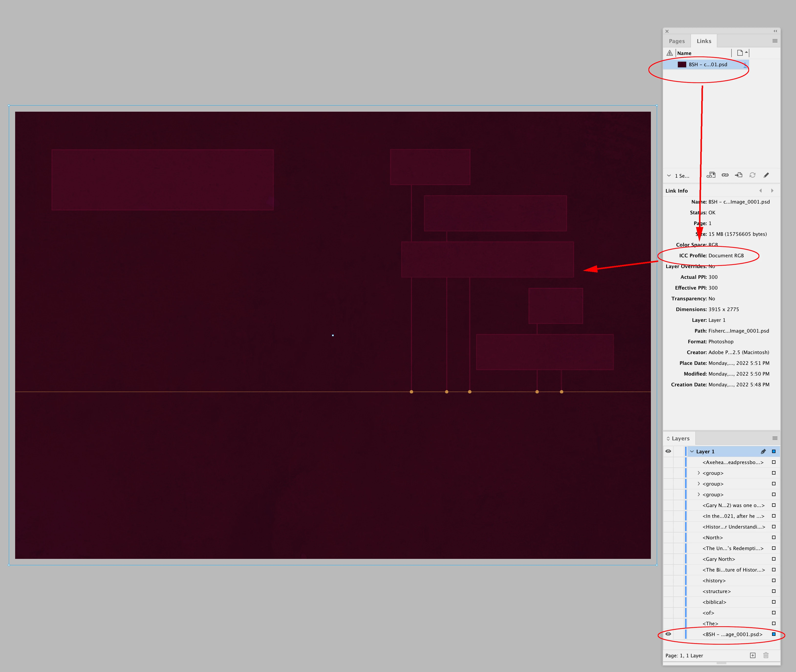The height and width of the screenshot is (672, 796).
Task: Click the Layers panel trash icon
Action: pos(766,655)
